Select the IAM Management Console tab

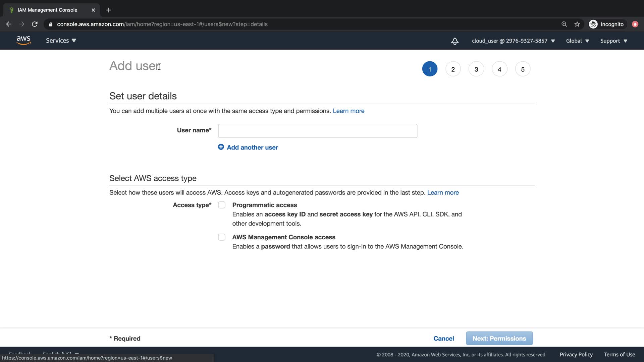click(x=47, y=10)
